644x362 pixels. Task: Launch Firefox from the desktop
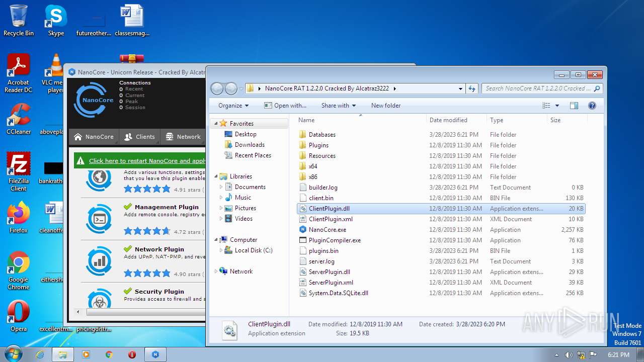[19, 217]
